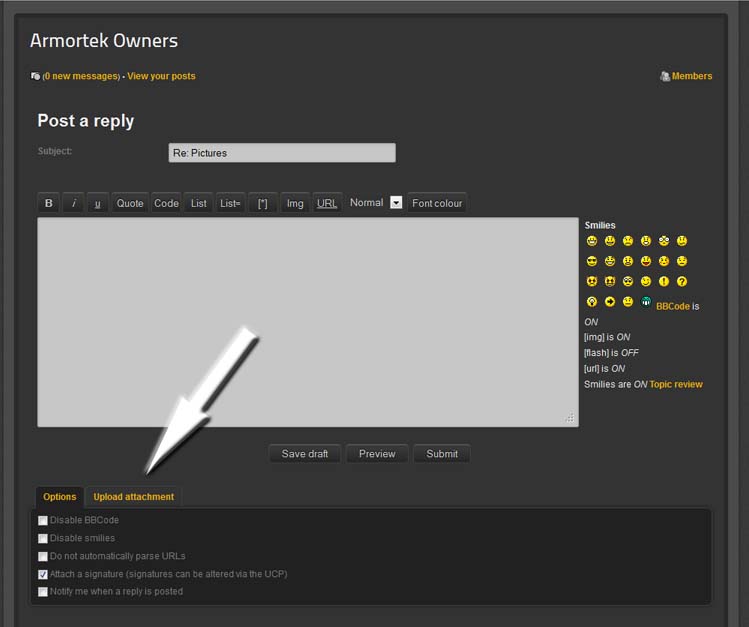Viewport: 749px width, 627px height.
Task: Open the BBCode help link
Action: (x=673, y=306)
